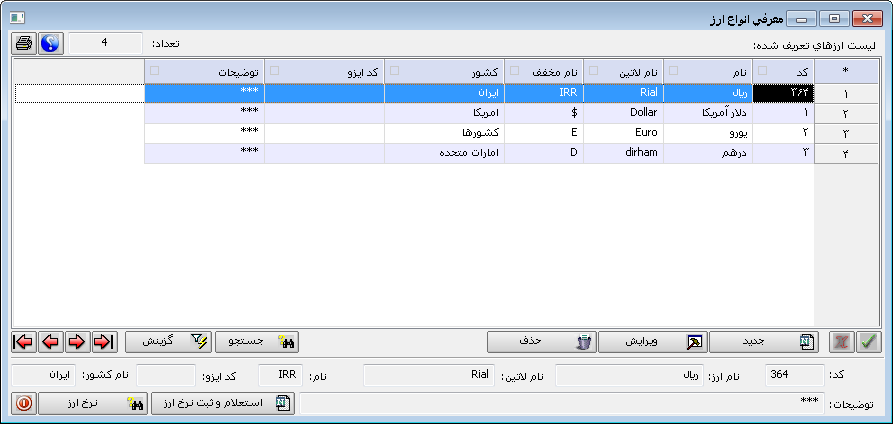Select row header number ۴

[x=846, y=153]
